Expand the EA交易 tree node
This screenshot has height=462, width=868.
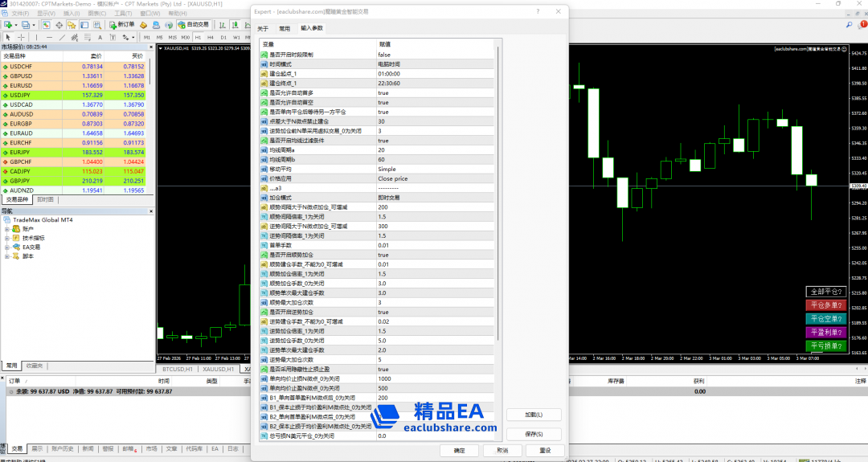[7, 247]
